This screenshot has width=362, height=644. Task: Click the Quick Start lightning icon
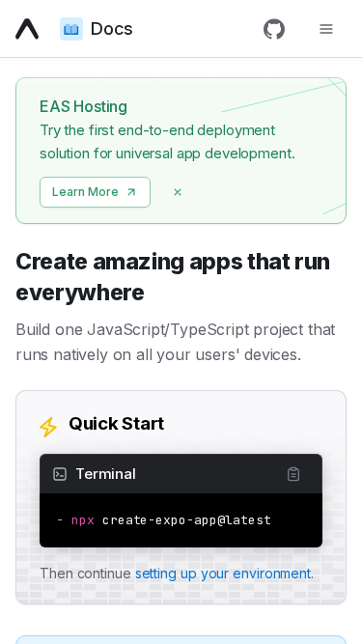[x=48, y=427]
